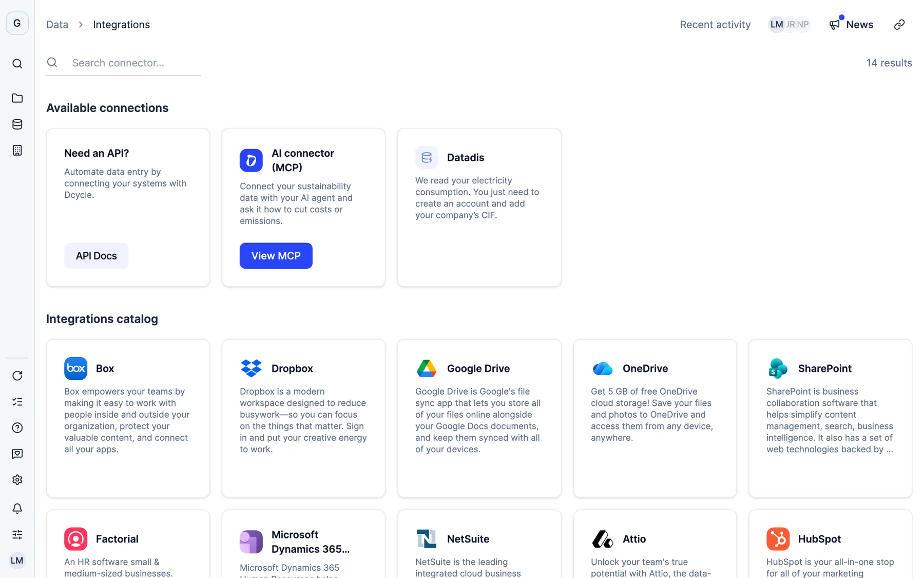Open the sidebar search icon

point(17,64)
